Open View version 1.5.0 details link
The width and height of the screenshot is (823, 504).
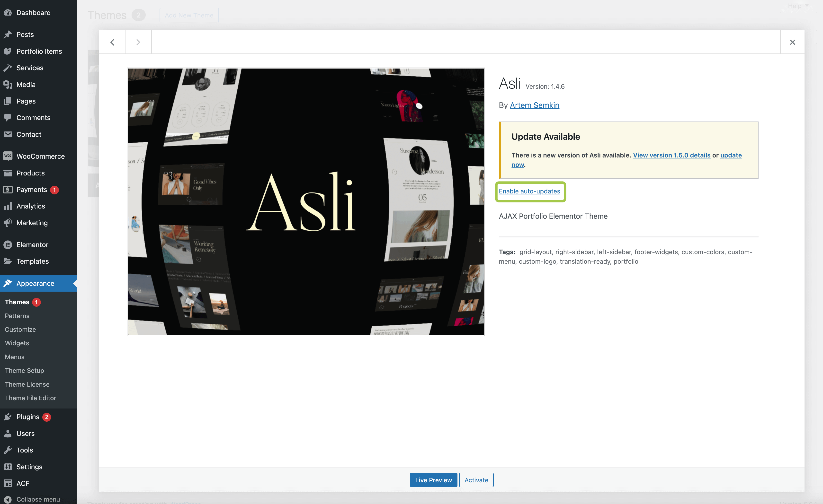(x=671, y=155)
